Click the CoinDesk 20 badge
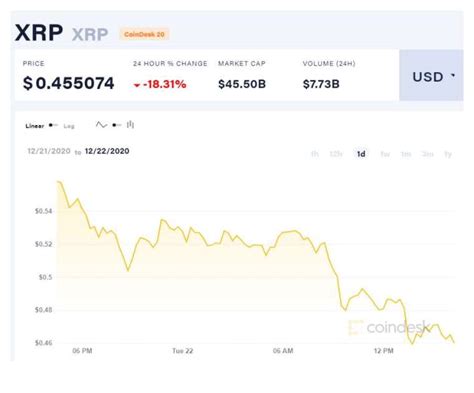This screenshot has width=474, height=393. point(144,34)
